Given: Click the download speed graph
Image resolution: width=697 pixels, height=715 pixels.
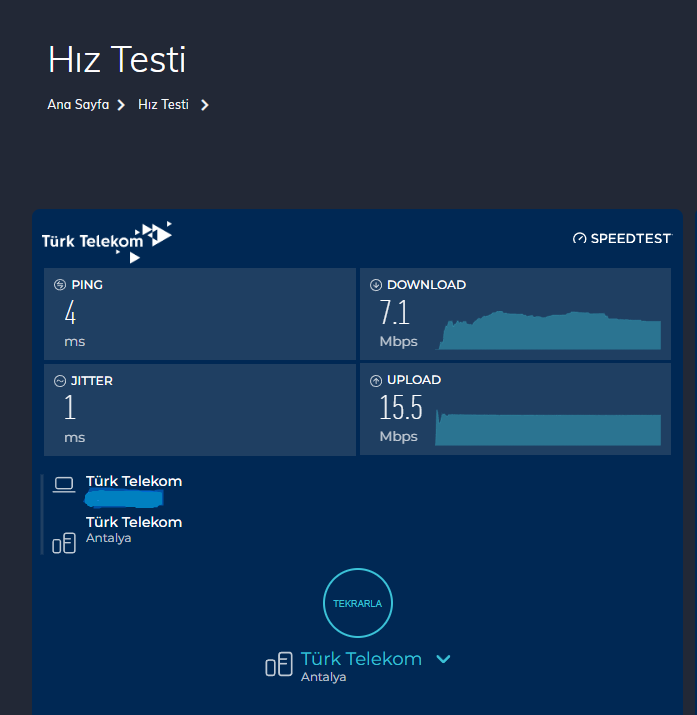Looking at the screenshot, I should pyautogui.click(x=549, y=330).
